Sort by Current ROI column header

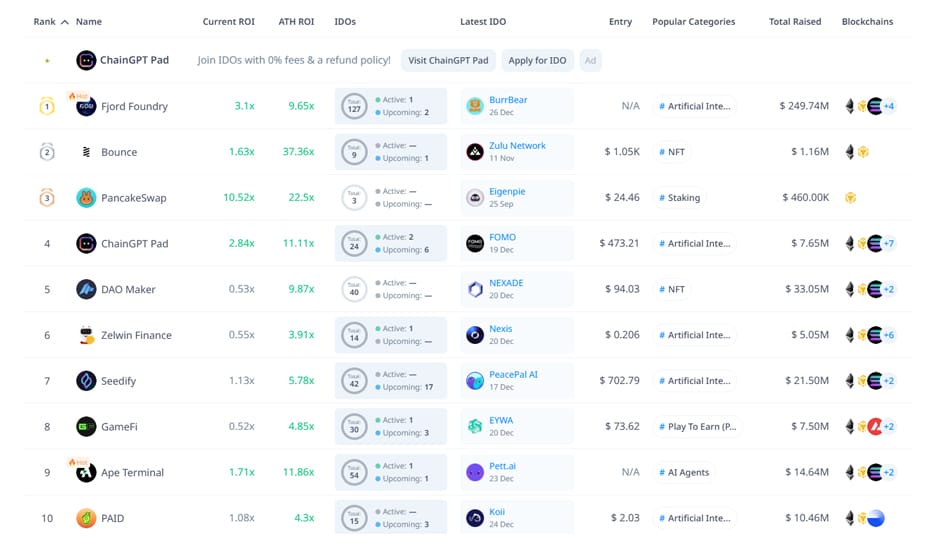click(x=228, y=22)
